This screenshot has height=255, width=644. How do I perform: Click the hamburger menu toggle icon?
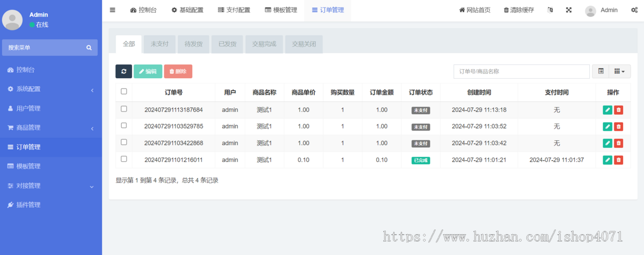[x=112, y=10]
